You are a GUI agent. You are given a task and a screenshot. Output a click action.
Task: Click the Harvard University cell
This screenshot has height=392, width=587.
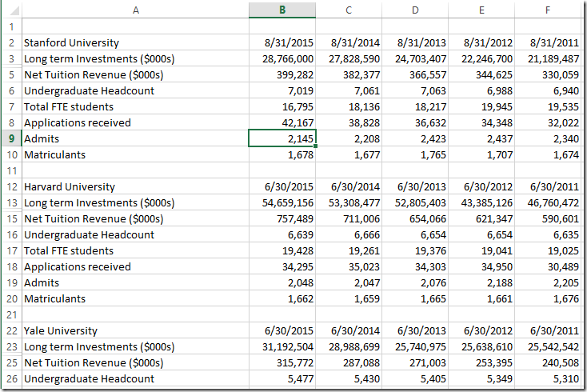click(135, 186)
